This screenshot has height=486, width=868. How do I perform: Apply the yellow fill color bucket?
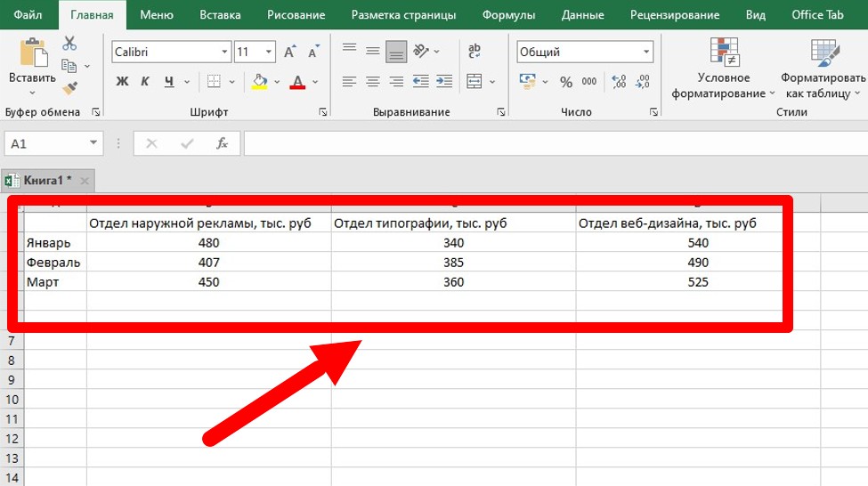[260, 82]
